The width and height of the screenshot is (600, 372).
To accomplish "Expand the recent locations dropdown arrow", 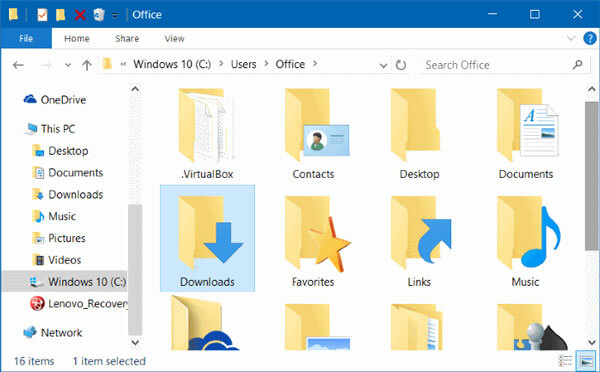I will [x=68, y=65].
